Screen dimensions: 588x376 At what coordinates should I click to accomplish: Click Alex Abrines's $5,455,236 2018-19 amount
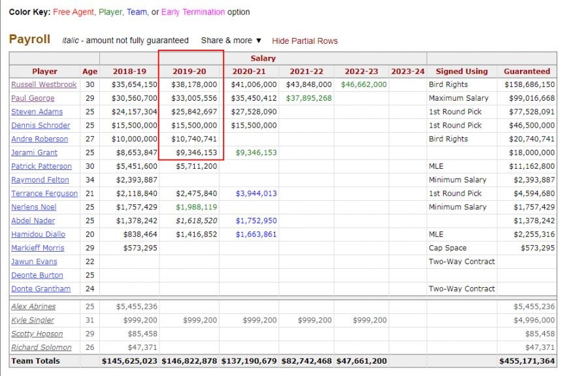click(x=137, y=307)
